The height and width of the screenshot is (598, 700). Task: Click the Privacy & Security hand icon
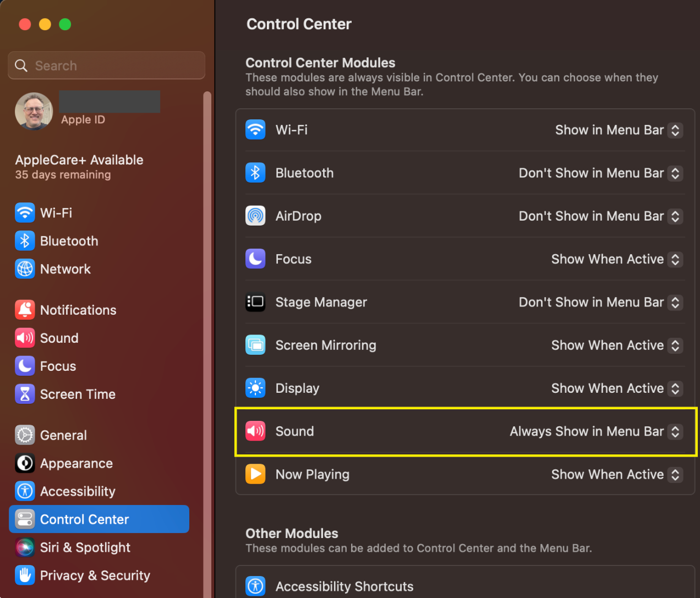click(x=25, y=575)
